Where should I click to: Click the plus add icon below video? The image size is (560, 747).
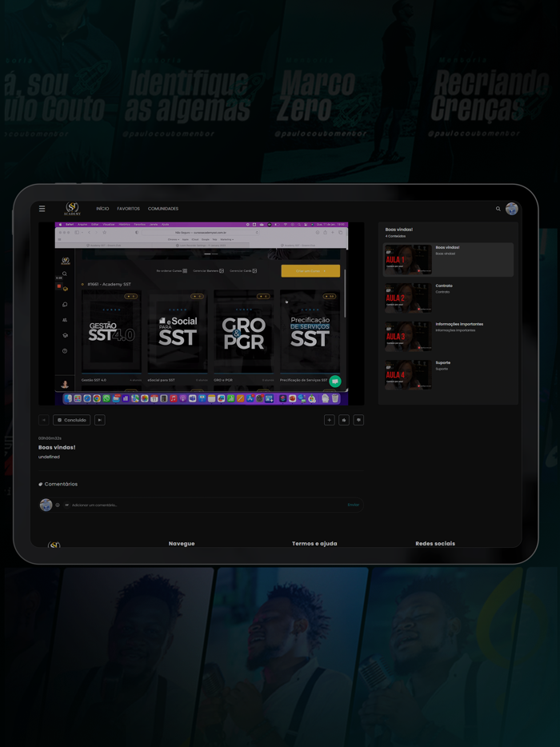pos(330,420)
